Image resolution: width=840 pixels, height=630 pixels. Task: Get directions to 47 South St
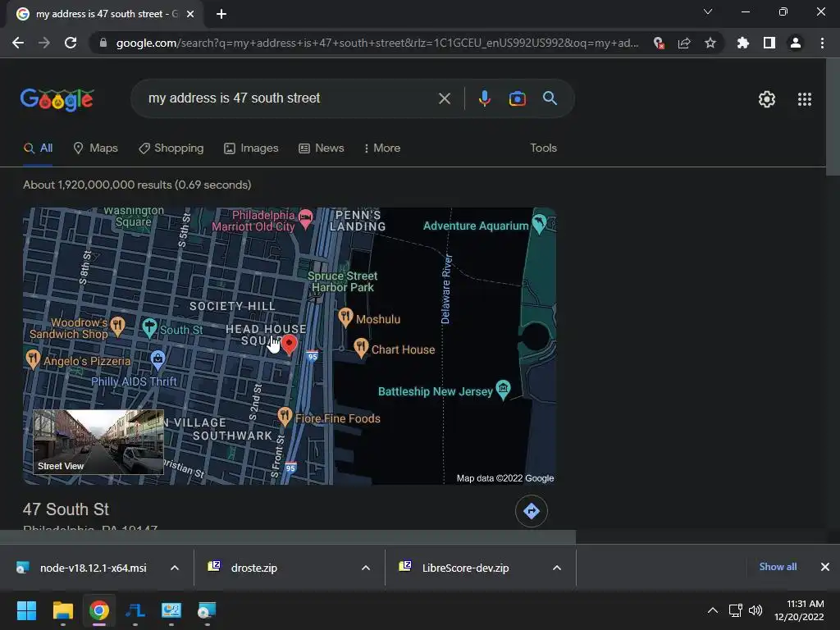pyautogui.click(x=532, y=511)
